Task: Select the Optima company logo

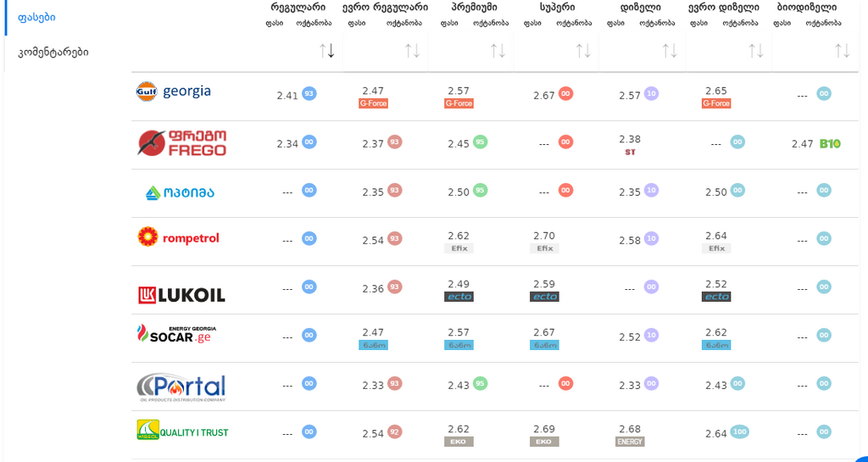Action: click(180, 192)
